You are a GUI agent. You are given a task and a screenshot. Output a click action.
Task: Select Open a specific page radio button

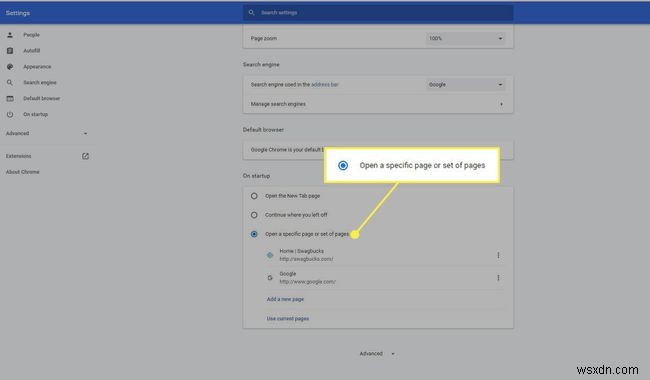254,234
